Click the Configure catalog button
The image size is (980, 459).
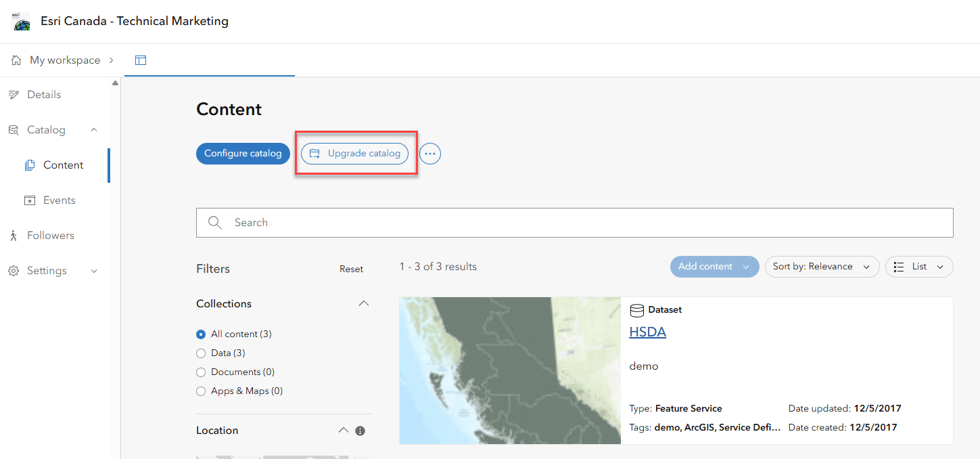click(x=243, y=154)
